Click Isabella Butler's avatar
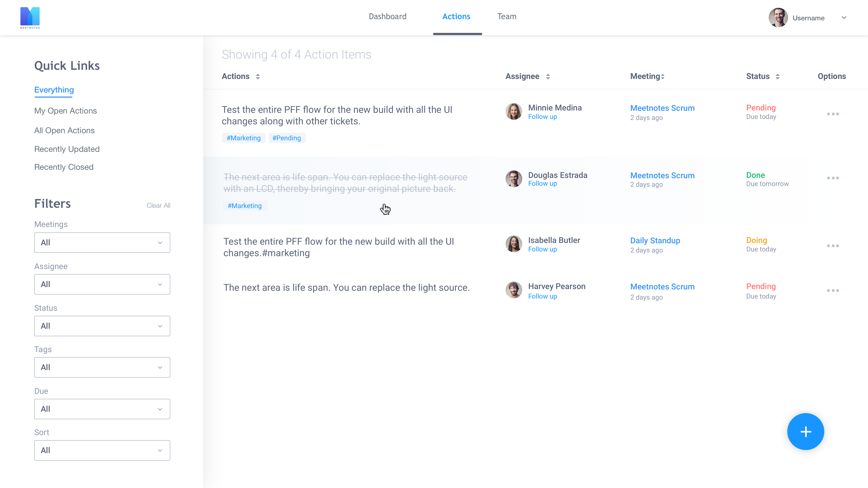The width and height of the screenshot is (868, 488). pos(514,244)
